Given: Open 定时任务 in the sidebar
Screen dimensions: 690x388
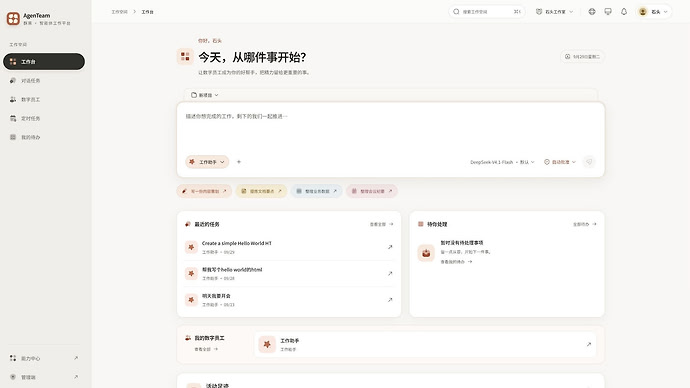Looking at the screenshot, I should pos(44,118).
